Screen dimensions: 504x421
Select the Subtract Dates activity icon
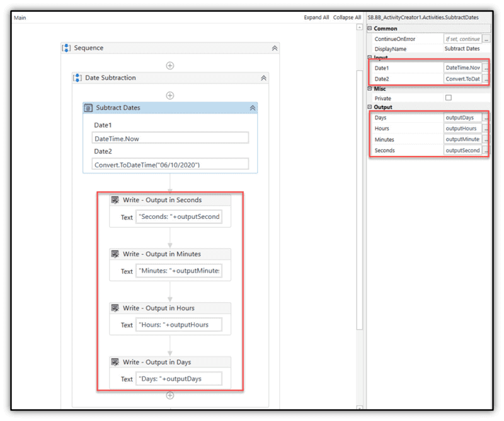(x=89, y=107)
